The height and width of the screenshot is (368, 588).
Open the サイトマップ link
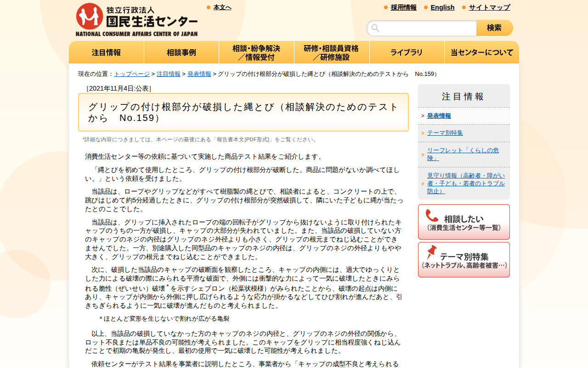(489, 7)
